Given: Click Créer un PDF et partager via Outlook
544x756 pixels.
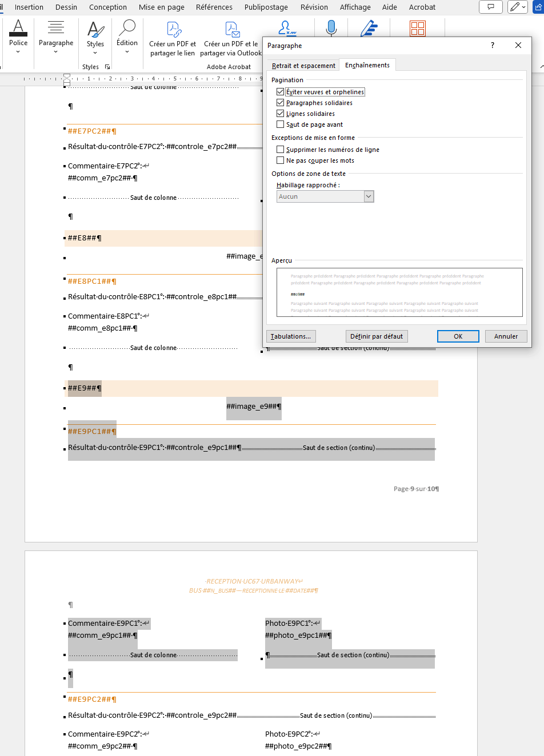Looking at the screenshot, I should point(231,39).
